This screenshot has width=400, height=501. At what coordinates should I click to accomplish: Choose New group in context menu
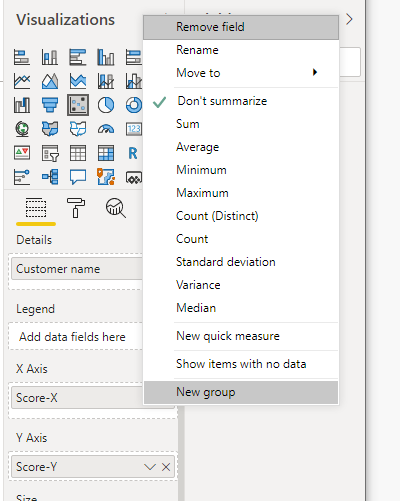click(x=241, y=392)
